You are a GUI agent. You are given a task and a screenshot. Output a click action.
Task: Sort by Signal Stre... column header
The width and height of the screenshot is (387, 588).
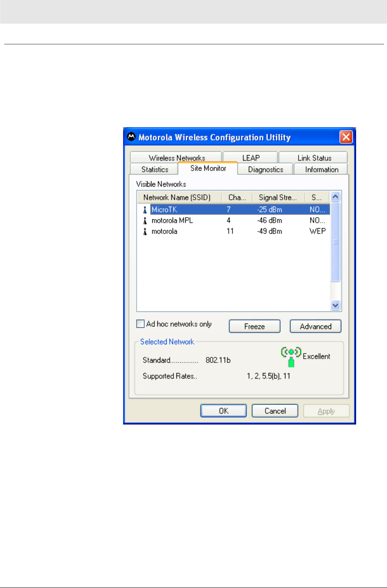click(x=278, y=197)
